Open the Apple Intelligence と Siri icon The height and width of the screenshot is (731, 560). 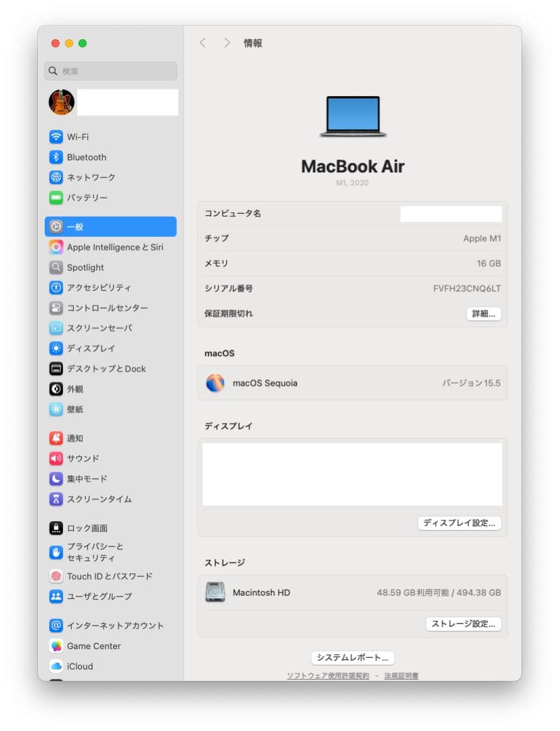click(x=56, y=247)
